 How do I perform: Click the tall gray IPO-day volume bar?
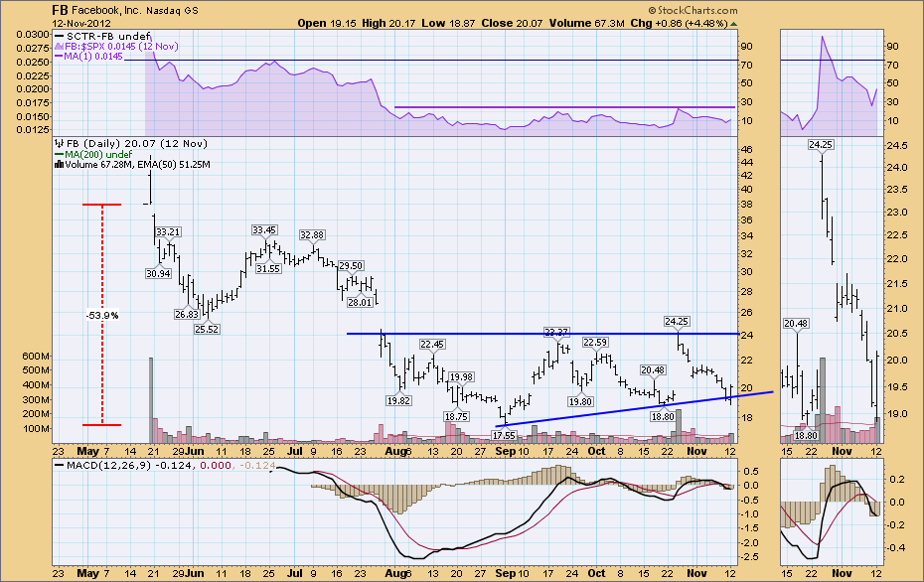pyautogui.click(x=151, y=400)
